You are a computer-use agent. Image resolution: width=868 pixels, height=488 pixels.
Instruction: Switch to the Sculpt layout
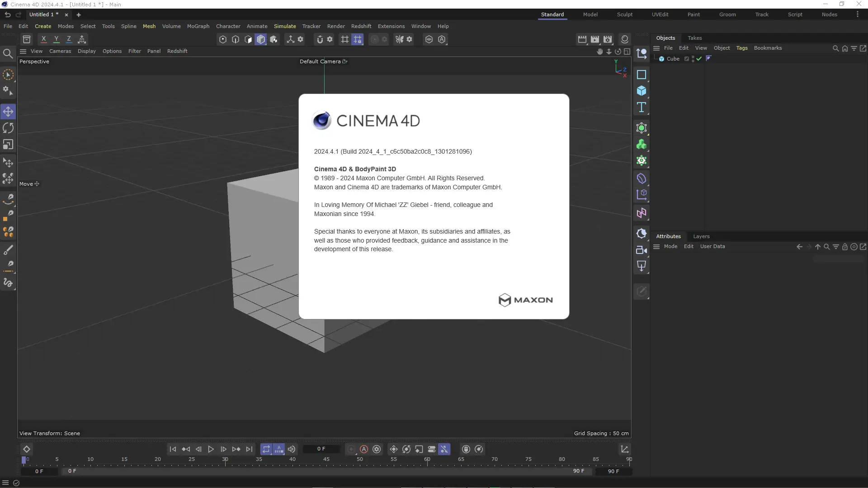coord(624,14)
